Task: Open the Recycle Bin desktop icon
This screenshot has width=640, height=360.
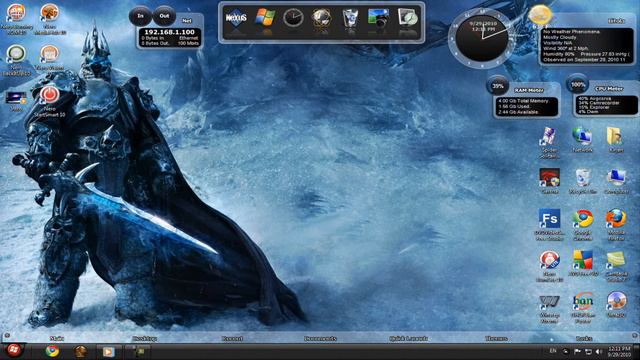Action: point(582,181)
